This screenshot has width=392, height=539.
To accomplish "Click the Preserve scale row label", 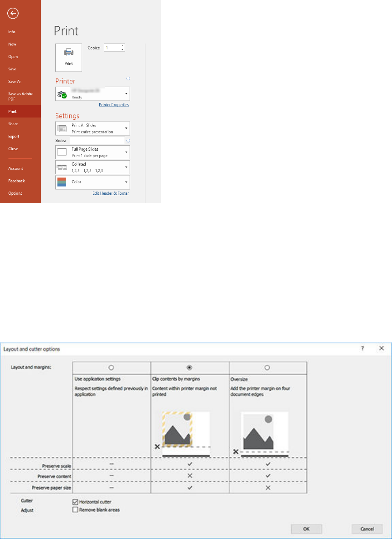I will 57,466.
